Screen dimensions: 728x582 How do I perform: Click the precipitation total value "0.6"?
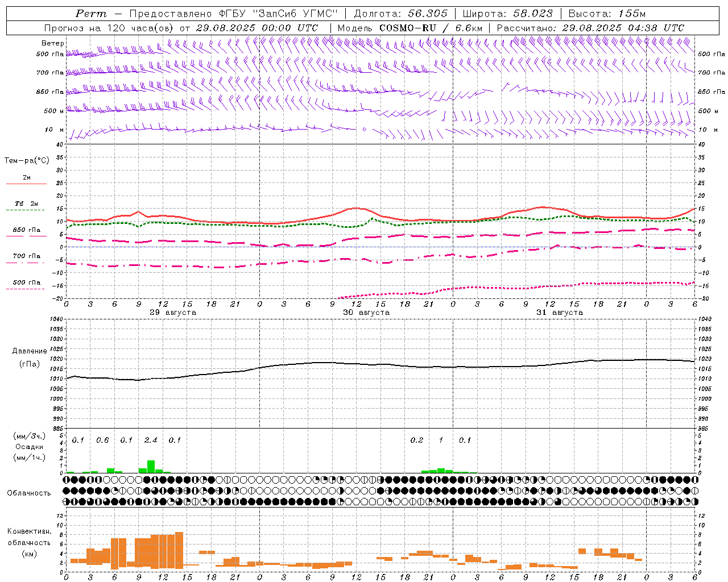click(102, 440)
